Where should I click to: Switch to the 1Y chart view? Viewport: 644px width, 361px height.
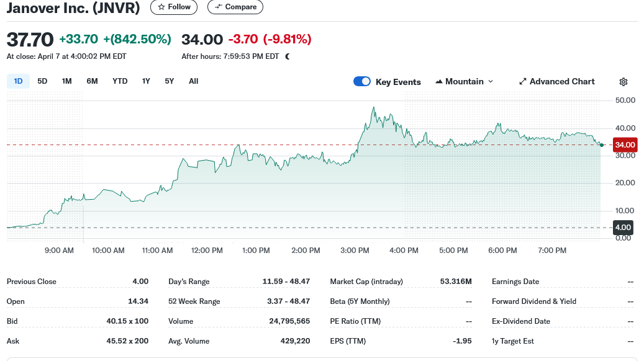pyautogui.click(x=145, y=81)
